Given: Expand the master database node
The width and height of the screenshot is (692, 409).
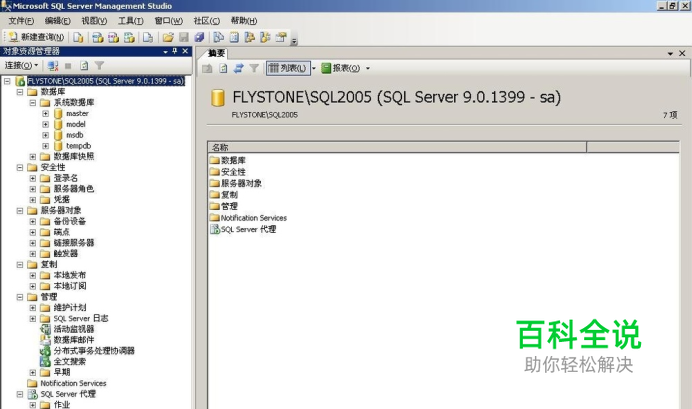Looking at the screenshot, I should tap(45, 113).
